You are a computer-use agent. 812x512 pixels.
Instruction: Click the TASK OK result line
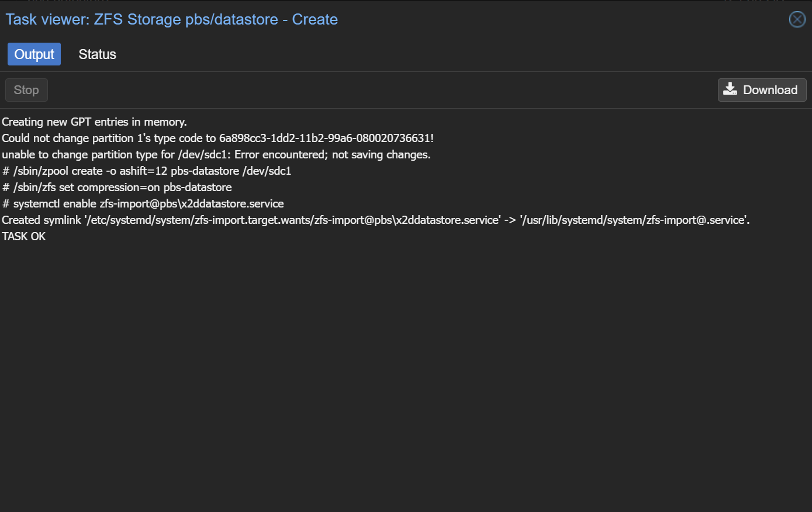(23, 237)
